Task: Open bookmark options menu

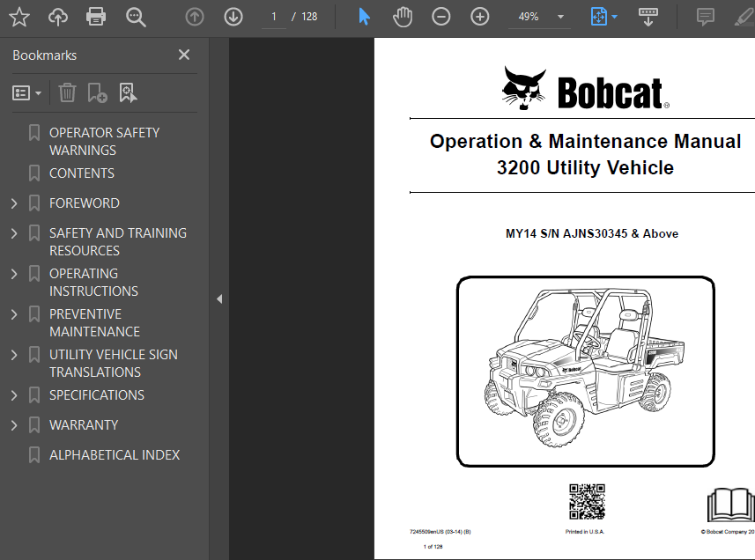Action: [26, 92]
